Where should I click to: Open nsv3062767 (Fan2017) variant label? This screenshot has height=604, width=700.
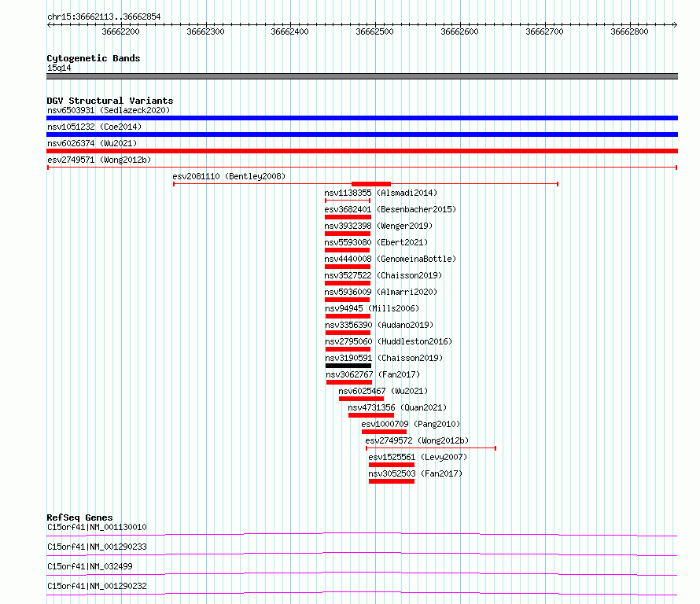(x=373, y=374)
